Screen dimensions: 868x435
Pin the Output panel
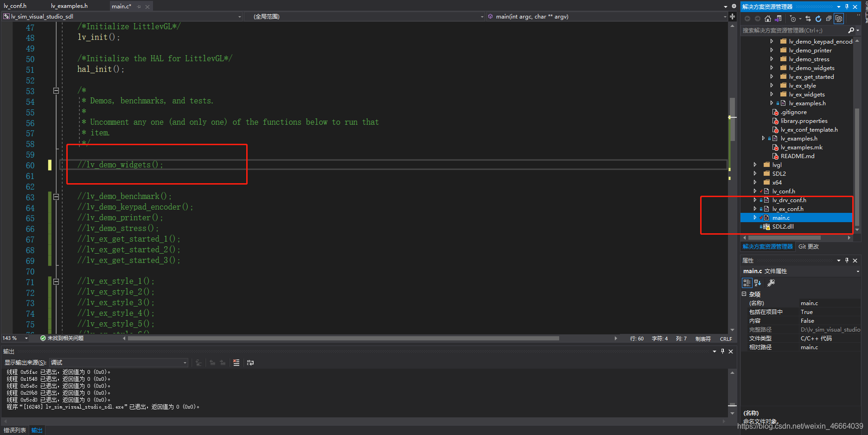coord(722,352)
